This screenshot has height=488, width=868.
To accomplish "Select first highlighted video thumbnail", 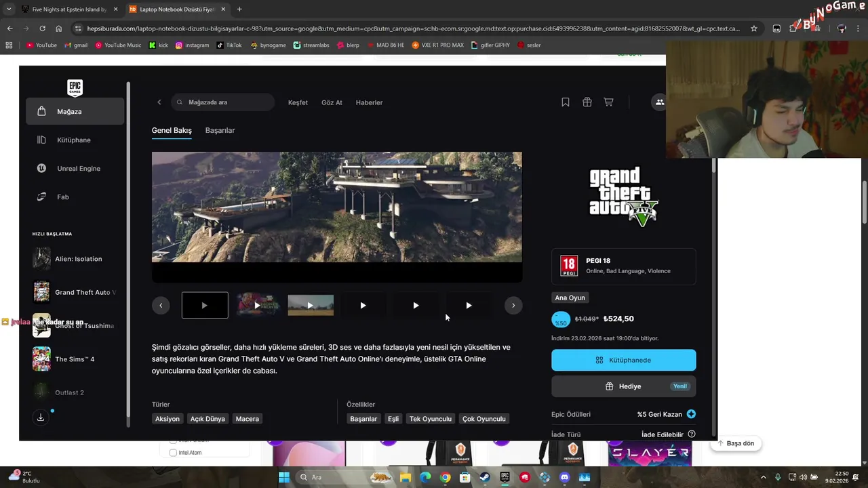I will point(205,305).
